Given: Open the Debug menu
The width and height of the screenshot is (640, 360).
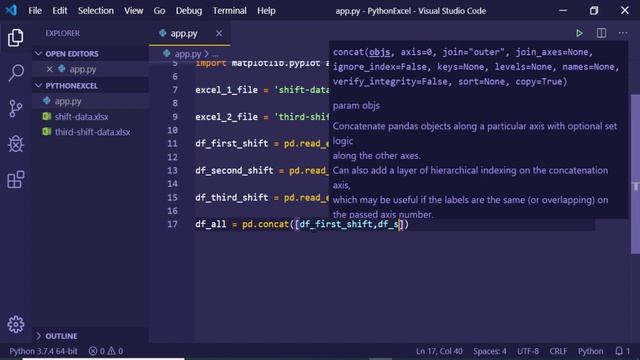Looking at the screenshot, I should 189,11.
